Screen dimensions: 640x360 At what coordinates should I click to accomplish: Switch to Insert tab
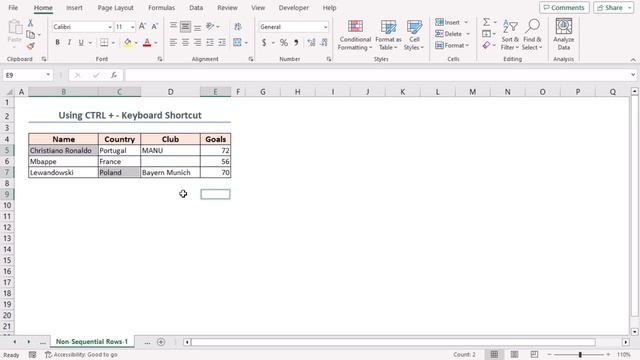[74, 8]
